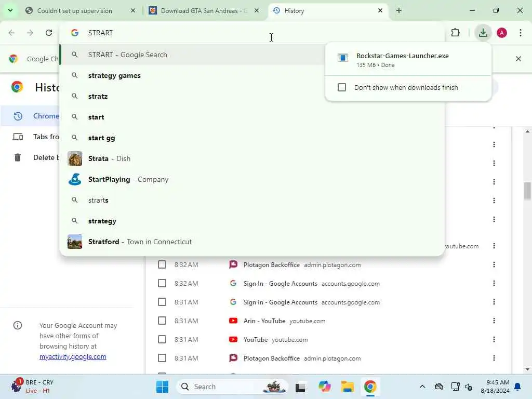
Task: Open actions menu for Arin - YouTube entry
Action: tap(494, 320)
